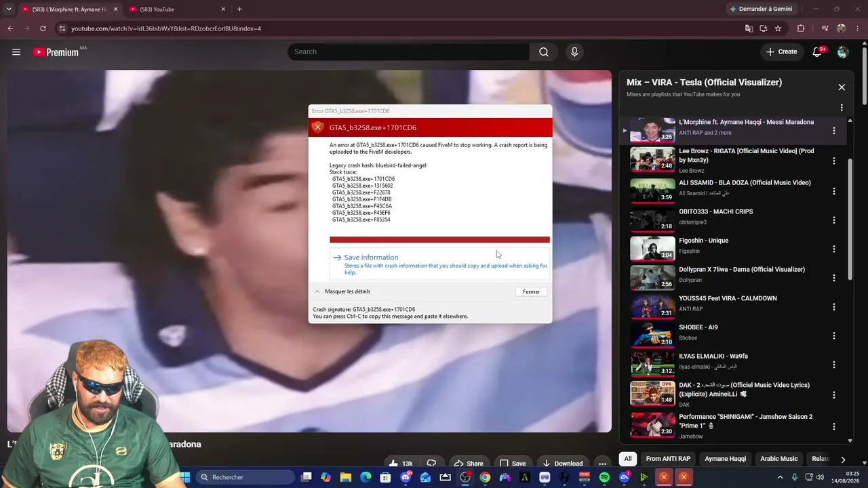Switch to the (583) YouTube tab

click(x=176, y=9)
